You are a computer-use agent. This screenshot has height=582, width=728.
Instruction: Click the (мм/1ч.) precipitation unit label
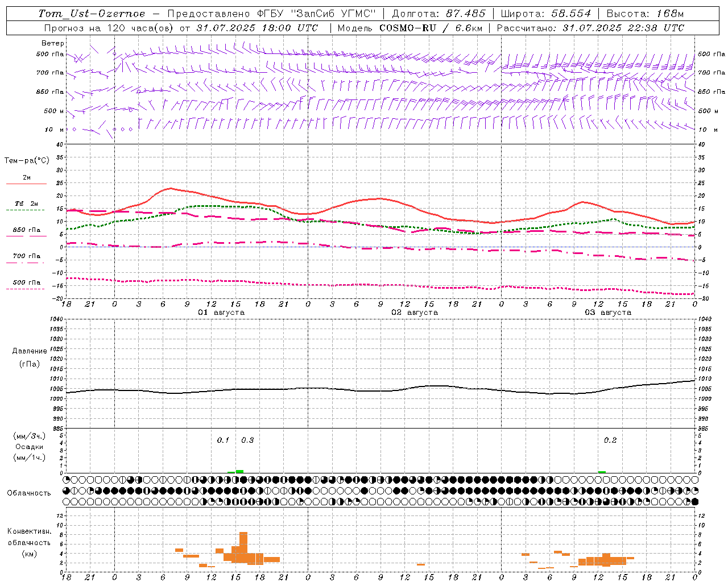pyautogui.click(x=30, y=458)
